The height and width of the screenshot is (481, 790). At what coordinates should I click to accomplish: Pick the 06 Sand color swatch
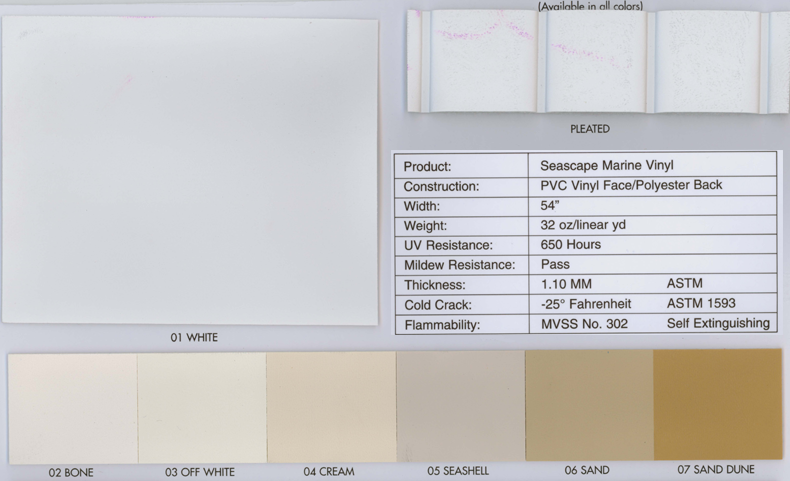point(589,405)
